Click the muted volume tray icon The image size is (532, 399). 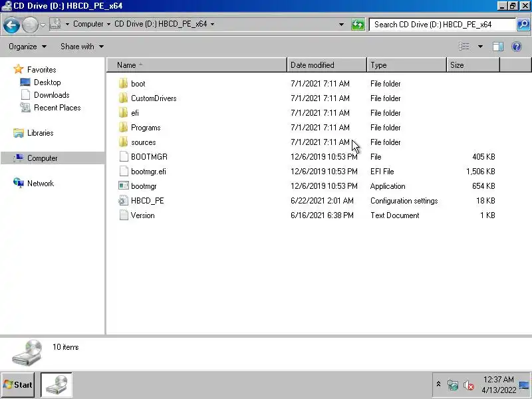click(x=469, y=385)
